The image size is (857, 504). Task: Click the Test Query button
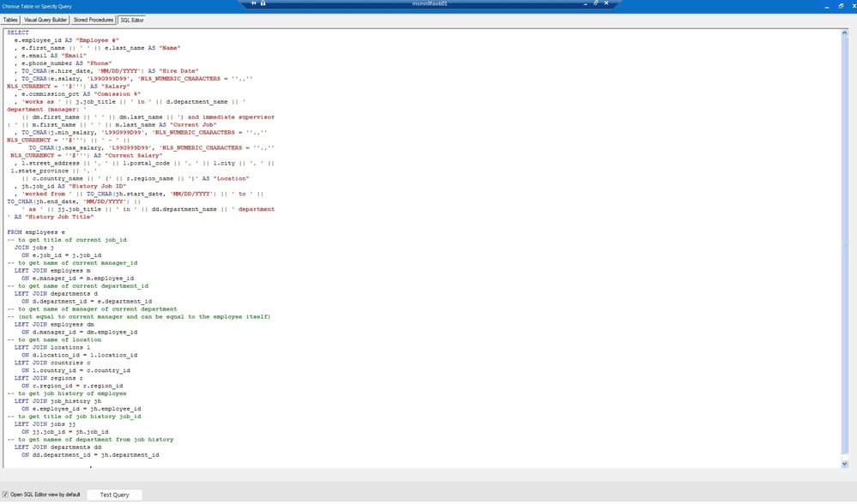pos(114,495)
